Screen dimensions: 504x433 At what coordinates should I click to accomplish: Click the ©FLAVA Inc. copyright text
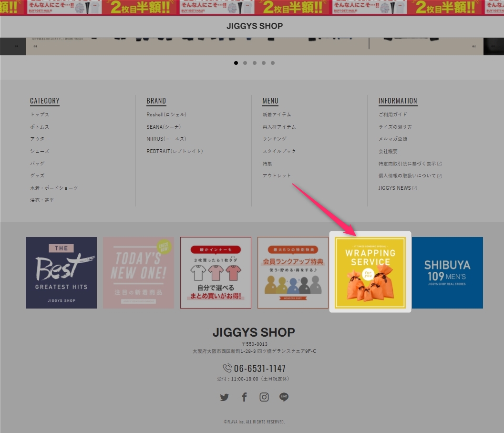coord(254,422)
